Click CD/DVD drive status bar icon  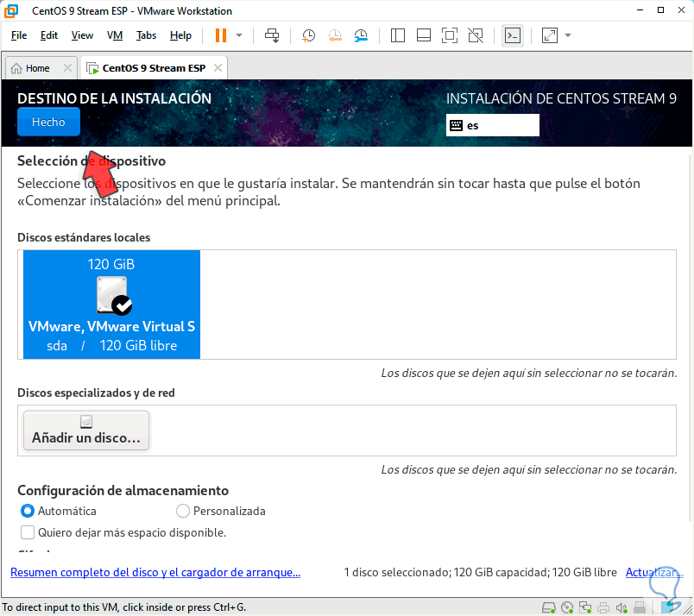coord(567,607)
